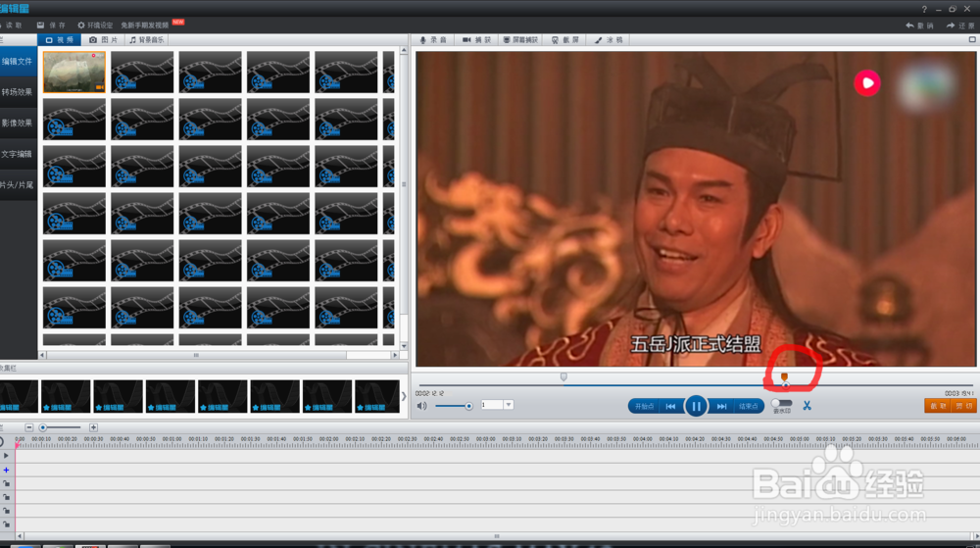Open 环境设定 environment settings
Image resolution: width=980 pixels, height=548 pixels.
point(95,25)
